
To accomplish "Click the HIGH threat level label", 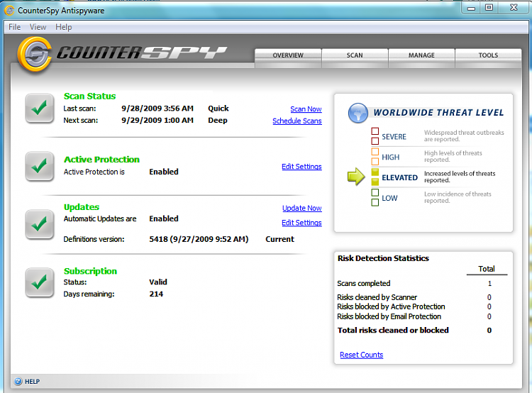I will tap(391, 157).
